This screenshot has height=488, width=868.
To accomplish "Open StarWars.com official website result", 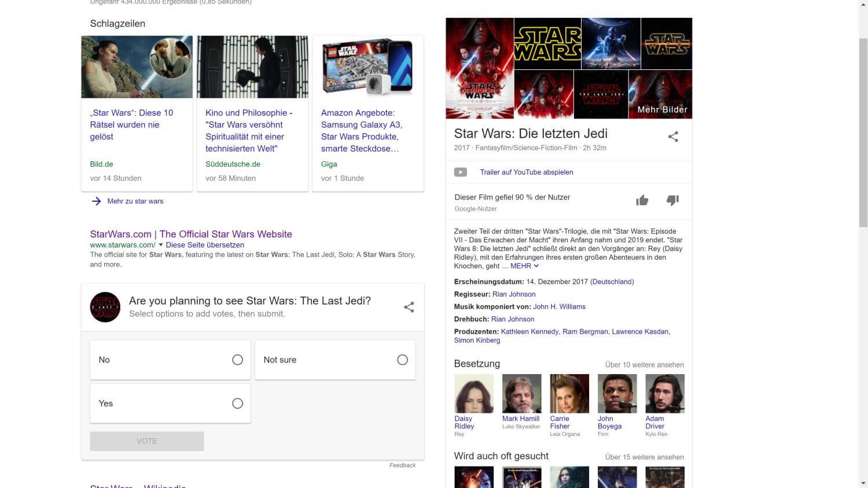I will click(x=191, y=234).
